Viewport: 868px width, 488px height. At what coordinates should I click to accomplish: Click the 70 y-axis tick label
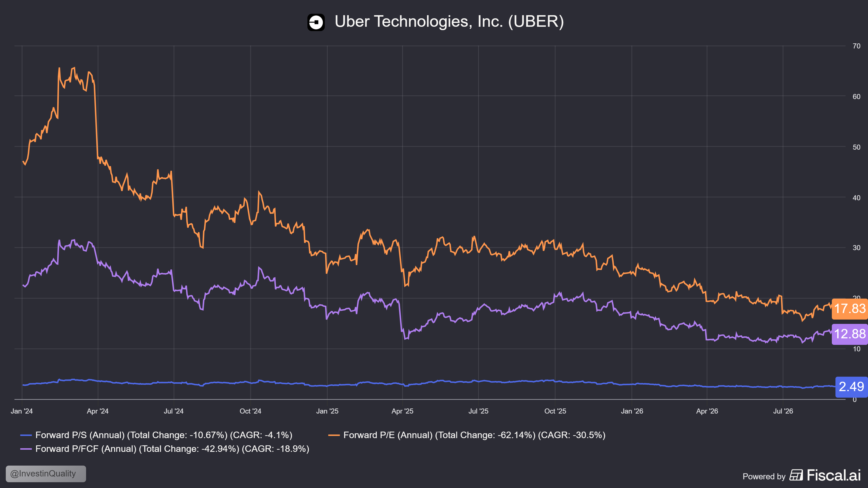pyautogui.click(x=856, y=46)
